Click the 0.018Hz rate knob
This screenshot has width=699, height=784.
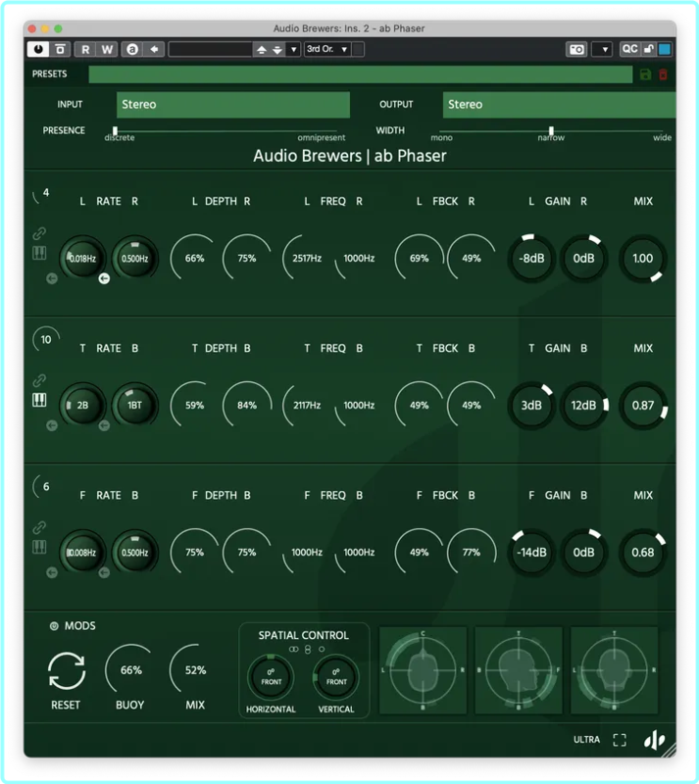(82, 259)
